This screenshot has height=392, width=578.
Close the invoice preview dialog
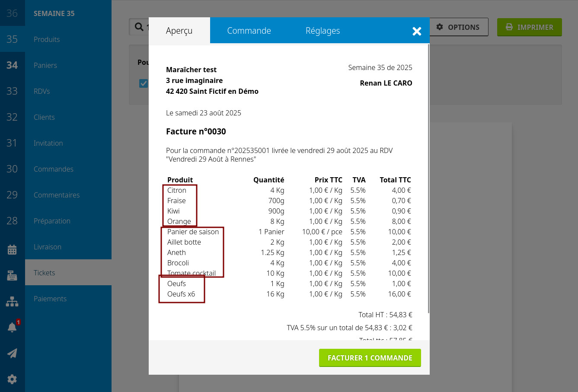(x=417, y=31)
